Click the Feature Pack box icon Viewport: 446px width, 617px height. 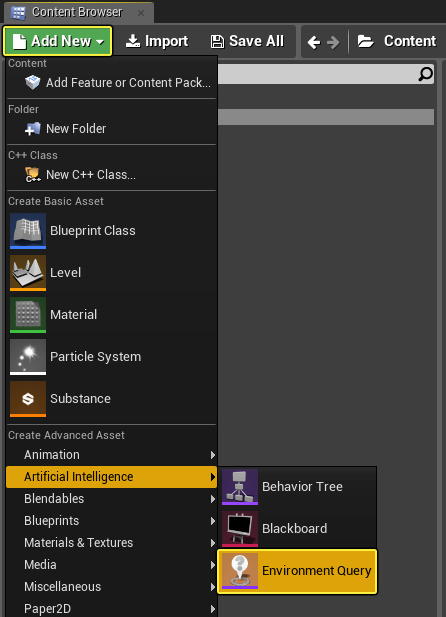(x=33, y=82)
